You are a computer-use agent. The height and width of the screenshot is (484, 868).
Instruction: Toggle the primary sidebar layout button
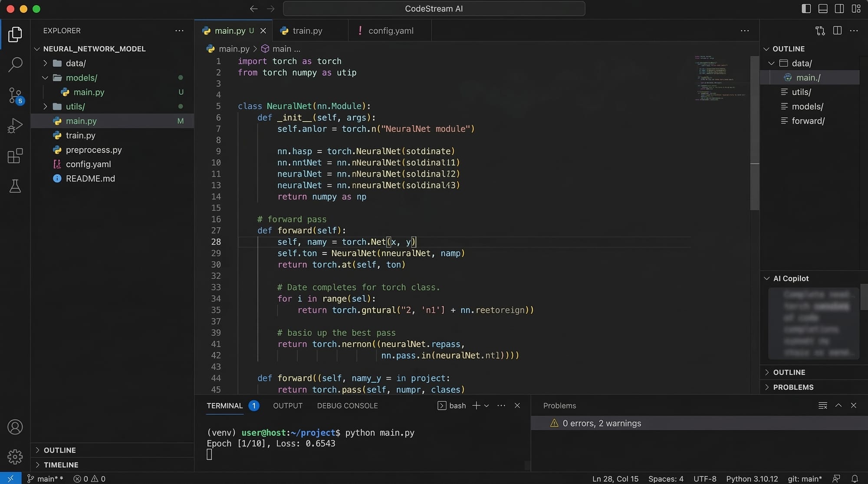tap(806, 9)
